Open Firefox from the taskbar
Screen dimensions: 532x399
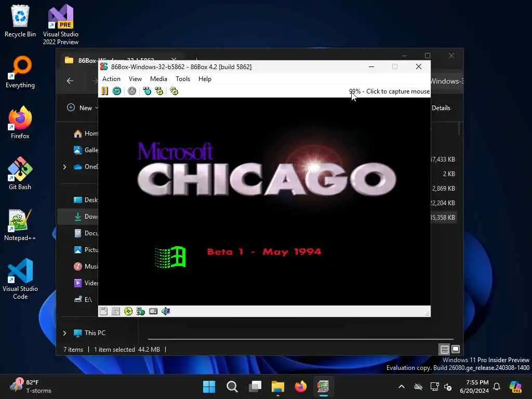tap(301, 387)
